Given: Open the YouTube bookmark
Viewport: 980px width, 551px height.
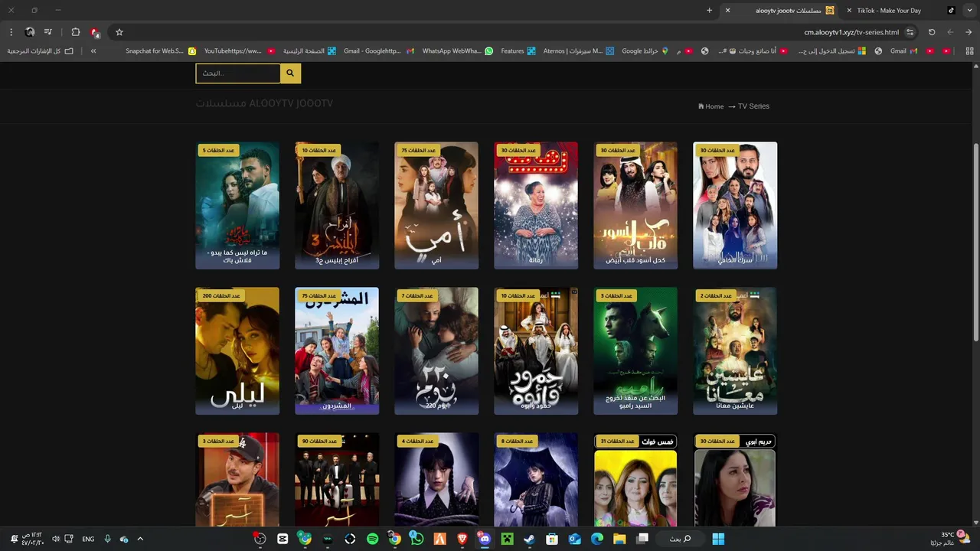Looking at the screenshot, I should click(240, 51).
